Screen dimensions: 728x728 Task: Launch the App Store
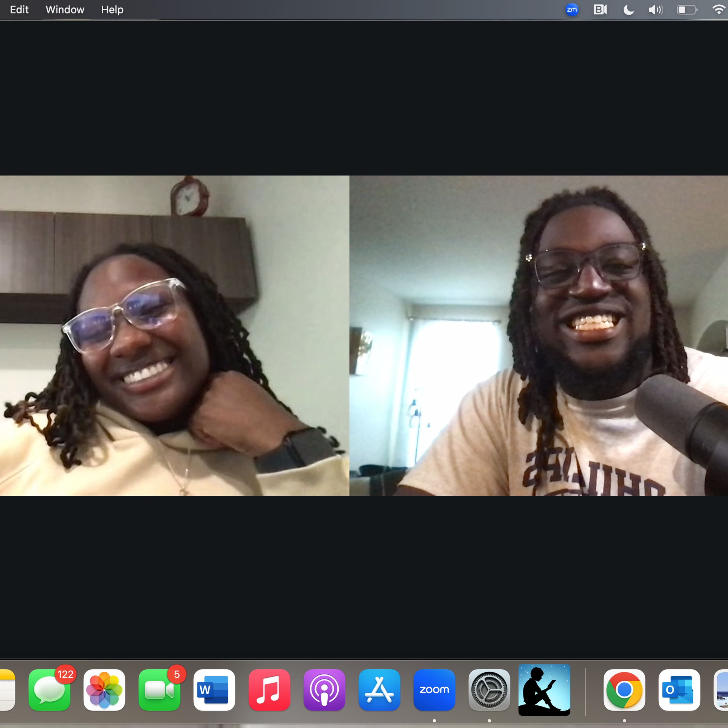379,690
